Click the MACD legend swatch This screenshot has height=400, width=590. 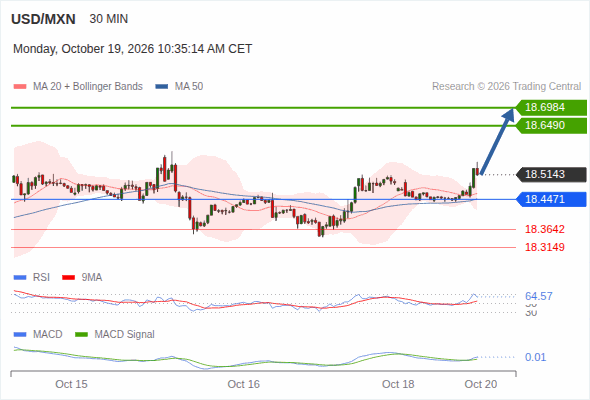point(20,335)
